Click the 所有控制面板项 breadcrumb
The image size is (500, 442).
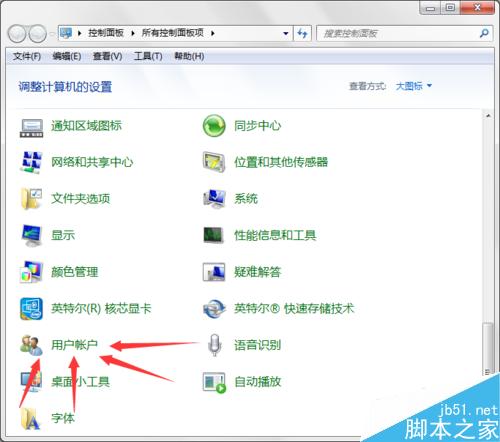pos(172,33)
